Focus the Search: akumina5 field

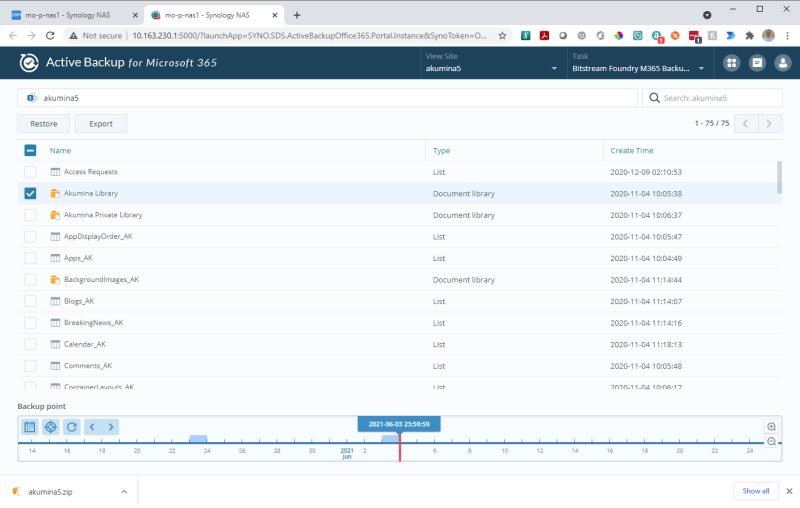tap(712, 98)
